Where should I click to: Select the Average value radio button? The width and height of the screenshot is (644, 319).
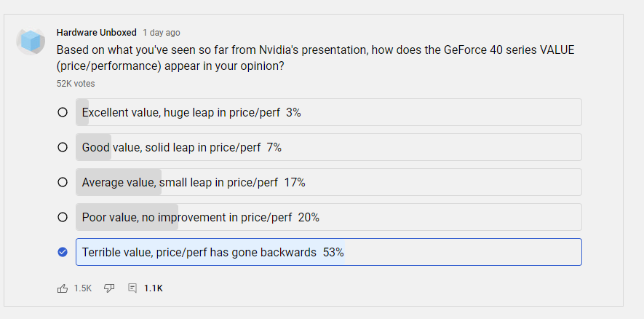[x=63, y=182]
